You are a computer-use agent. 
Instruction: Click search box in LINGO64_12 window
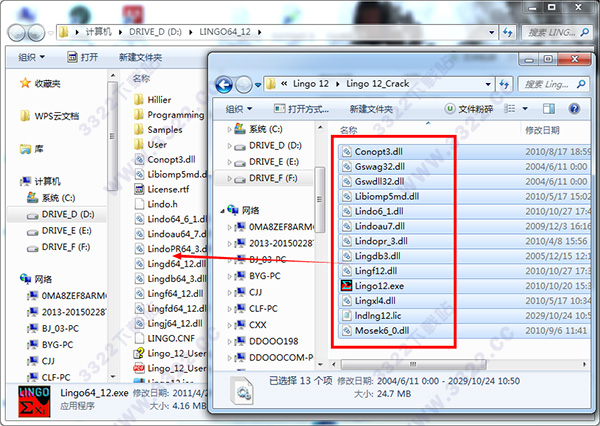557,33
